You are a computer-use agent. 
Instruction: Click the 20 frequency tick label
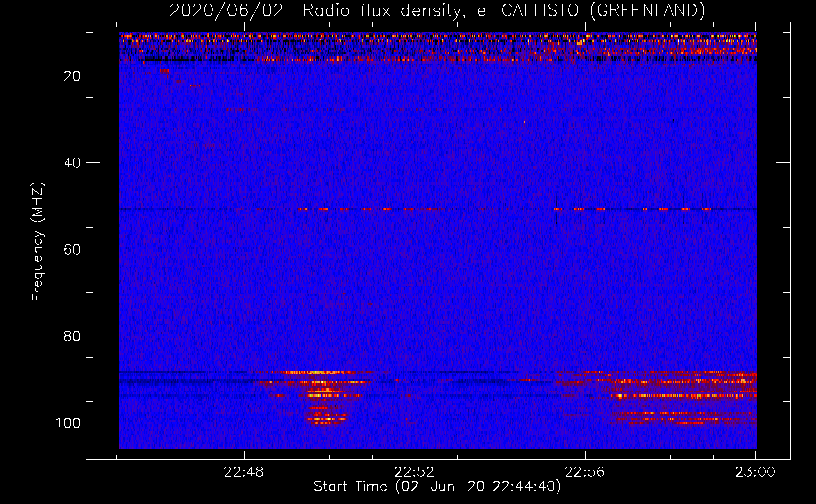click(72, 76)
